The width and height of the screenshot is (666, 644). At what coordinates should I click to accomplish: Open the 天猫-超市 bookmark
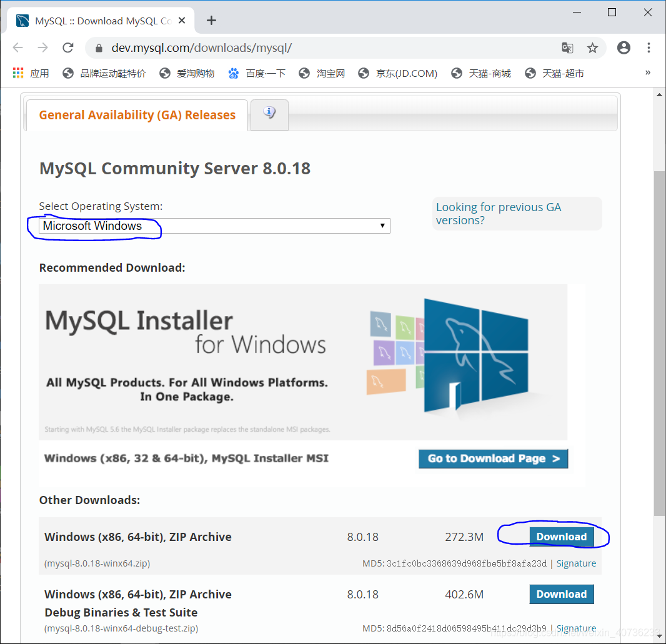[x=554, y=73]
